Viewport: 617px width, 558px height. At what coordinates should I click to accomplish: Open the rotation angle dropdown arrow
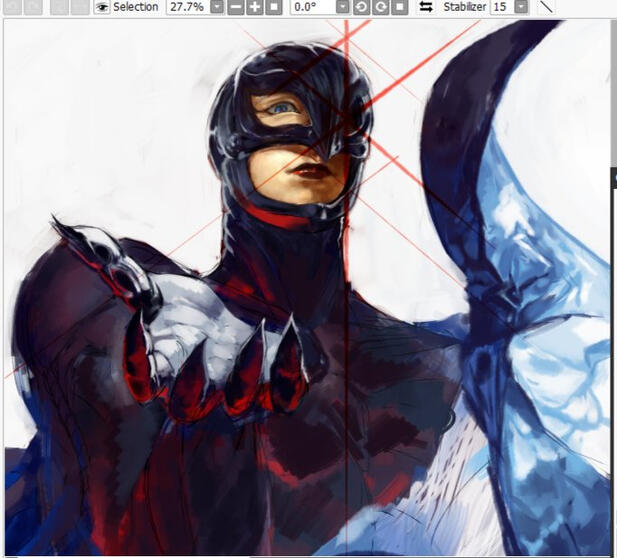coord(343,7)
